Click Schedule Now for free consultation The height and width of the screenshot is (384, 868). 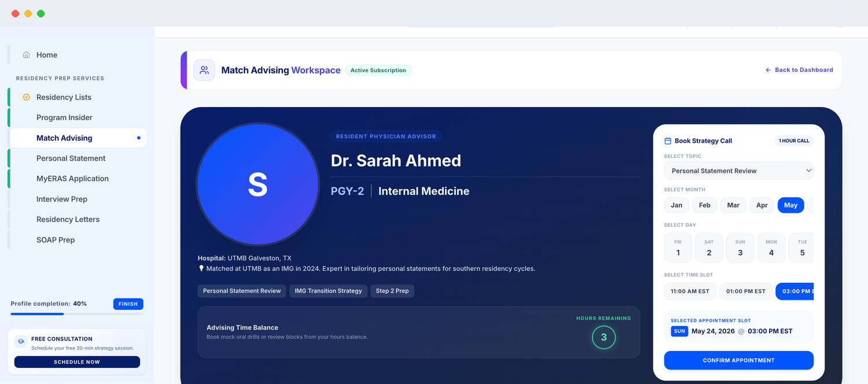click(x=77, y=362)
